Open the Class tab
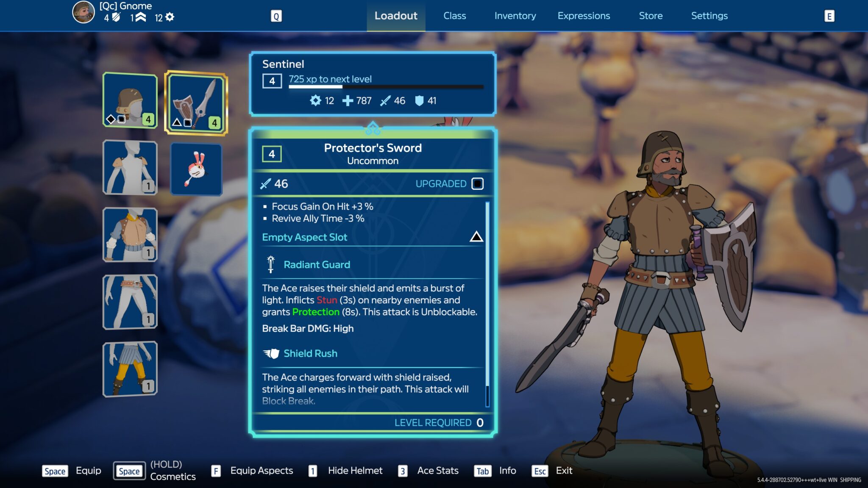868x488 pixels. 454,16
